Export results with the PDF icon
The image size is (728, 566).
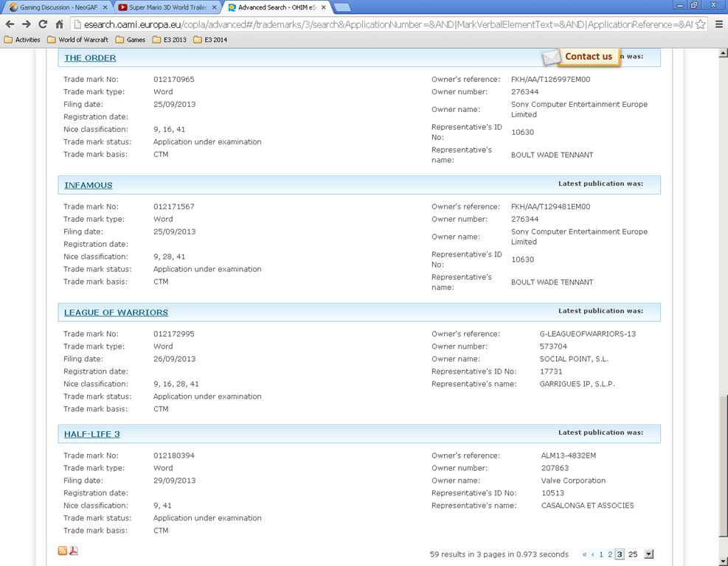(74, 551)
